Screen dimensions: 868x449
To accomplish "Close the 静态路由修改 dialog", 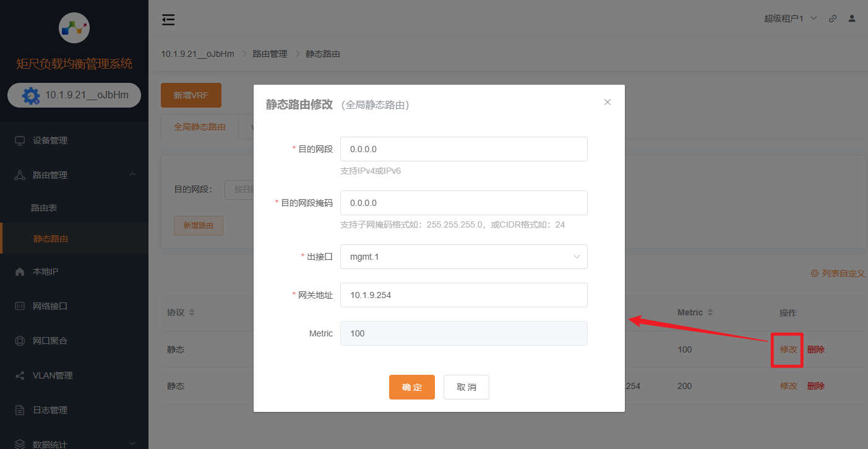I will tap(607, 101).
